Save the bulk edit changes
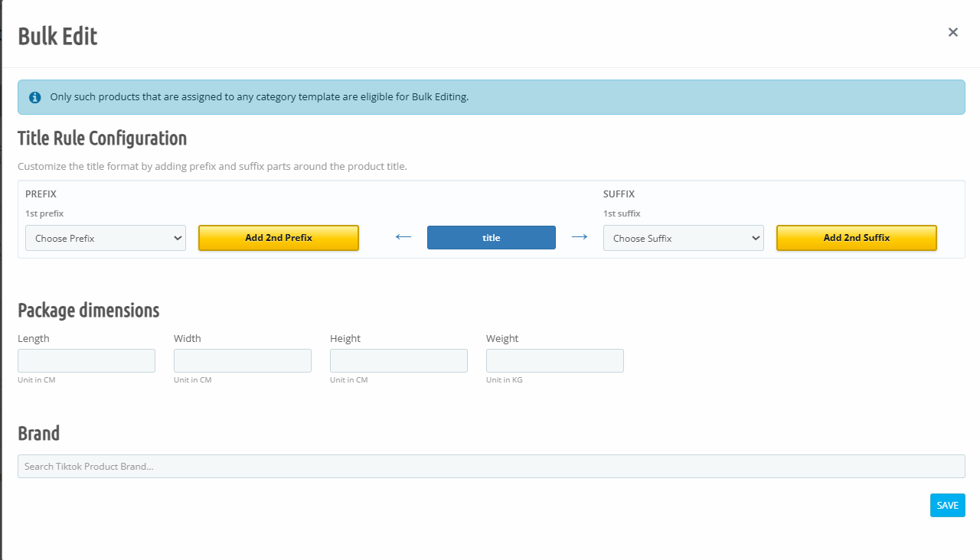Image resolution: width=980 pixels, height=560 pixels. [947, 506]
